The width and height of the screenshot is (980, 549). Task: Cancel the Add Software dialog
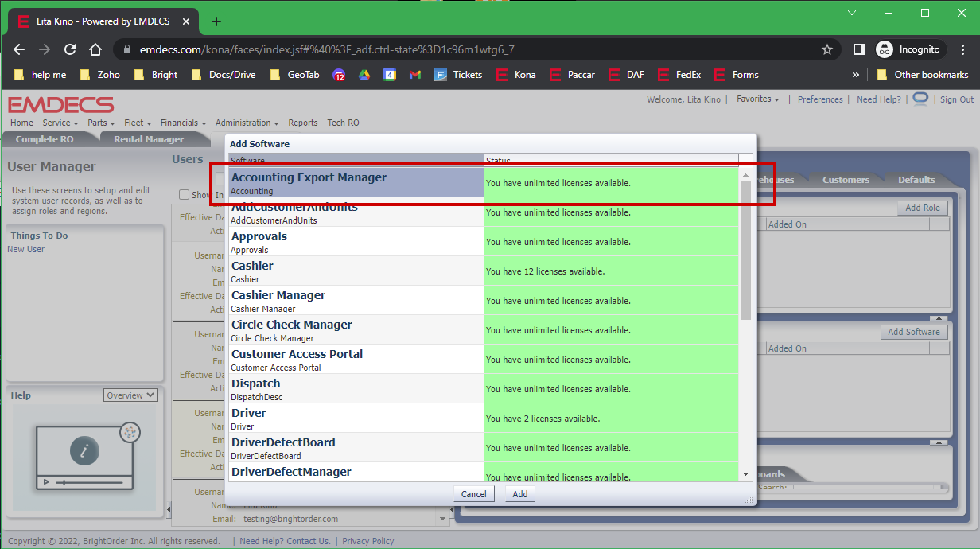coord(473,494)
